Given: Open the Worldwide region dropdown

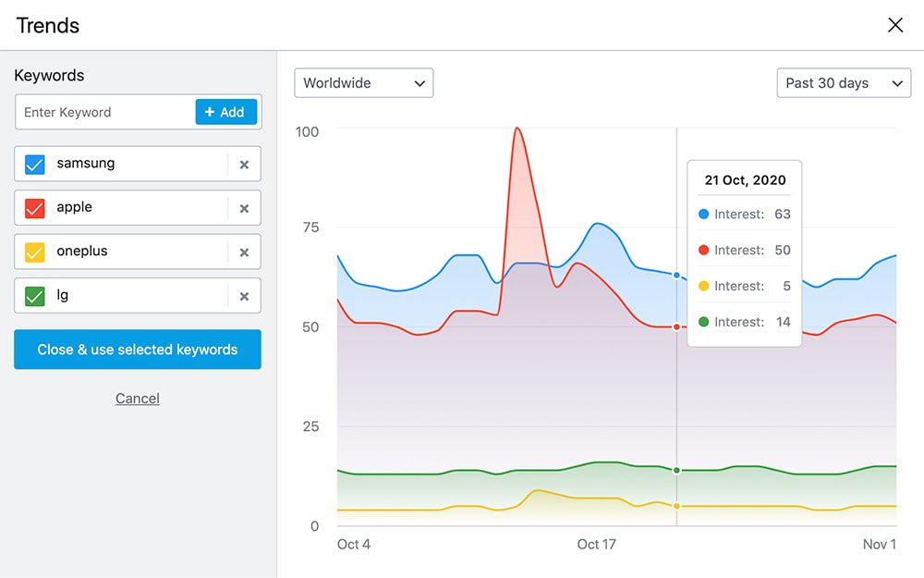Looking at the screenshot, I should tap(363, 83).
